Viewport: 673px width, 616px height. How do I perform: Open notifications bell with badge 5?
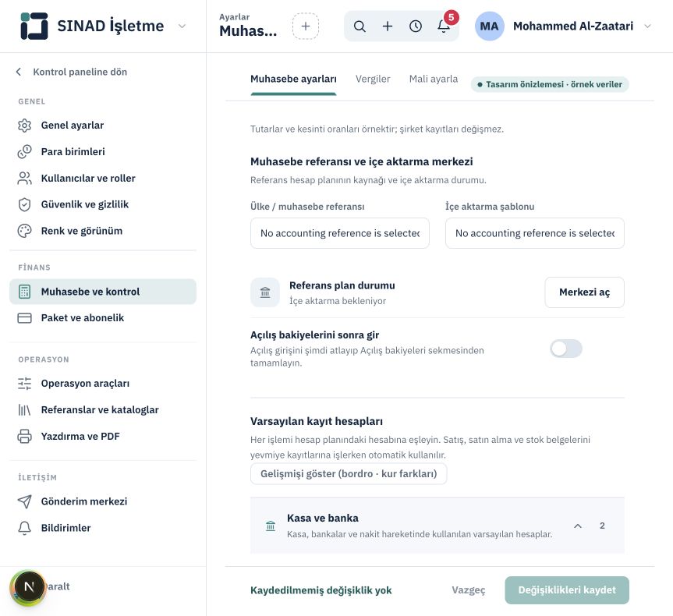(444, 27)
